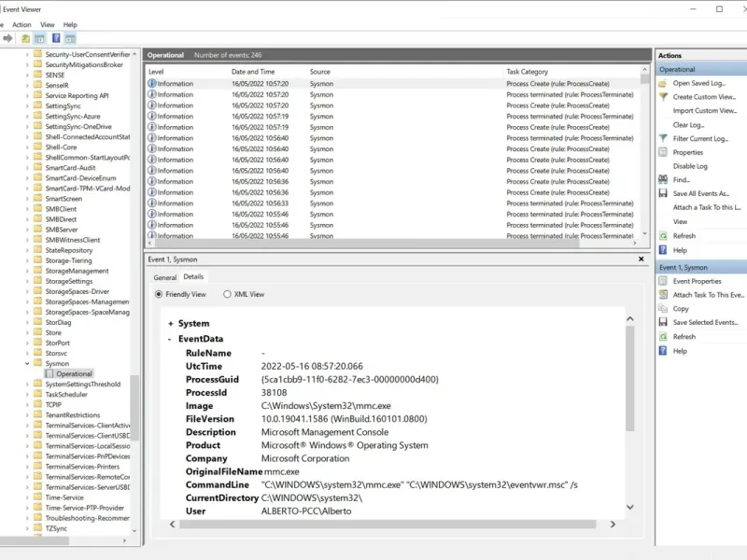The height and width of the screenshot is (560, 747).
Task: Click the Help icon under Event 1 actions
Action: (x=663, y=351)
